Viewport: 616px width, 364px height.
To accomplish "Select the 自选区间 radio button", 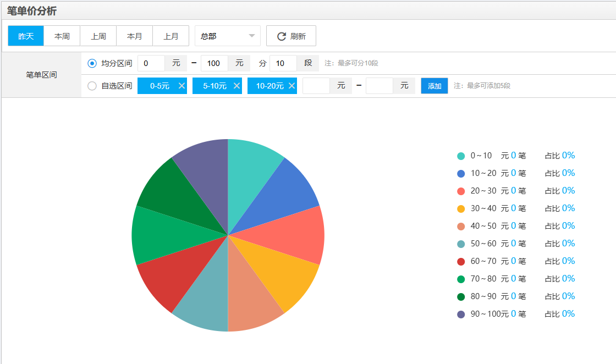I will pyautogui.click(x=92, y=86).
